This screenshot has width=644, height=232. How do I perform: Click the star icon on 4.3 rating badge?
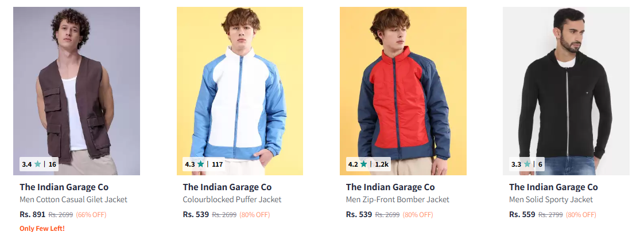pyautogui.click(x=200, y=164)
